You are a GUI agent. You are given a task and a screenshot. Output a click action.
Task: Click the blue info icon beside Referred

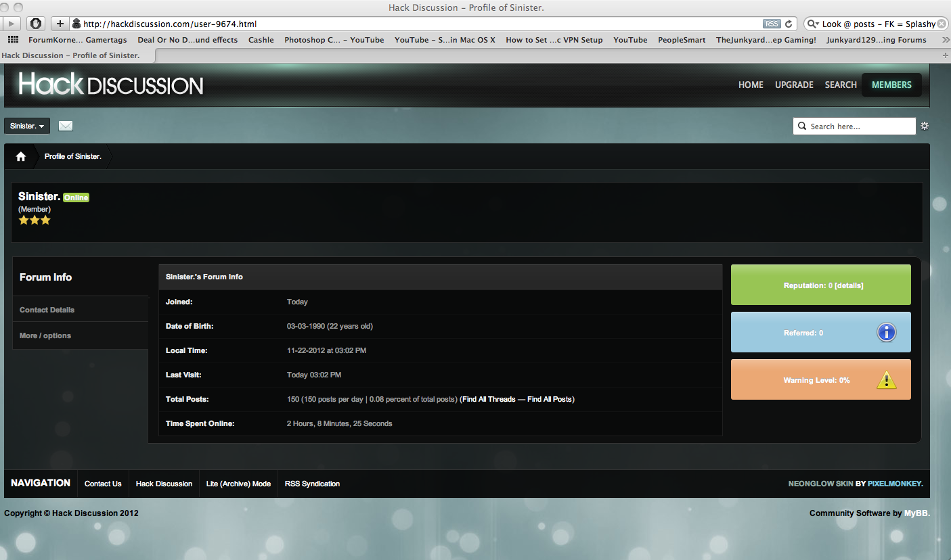(x=887, y=332)
